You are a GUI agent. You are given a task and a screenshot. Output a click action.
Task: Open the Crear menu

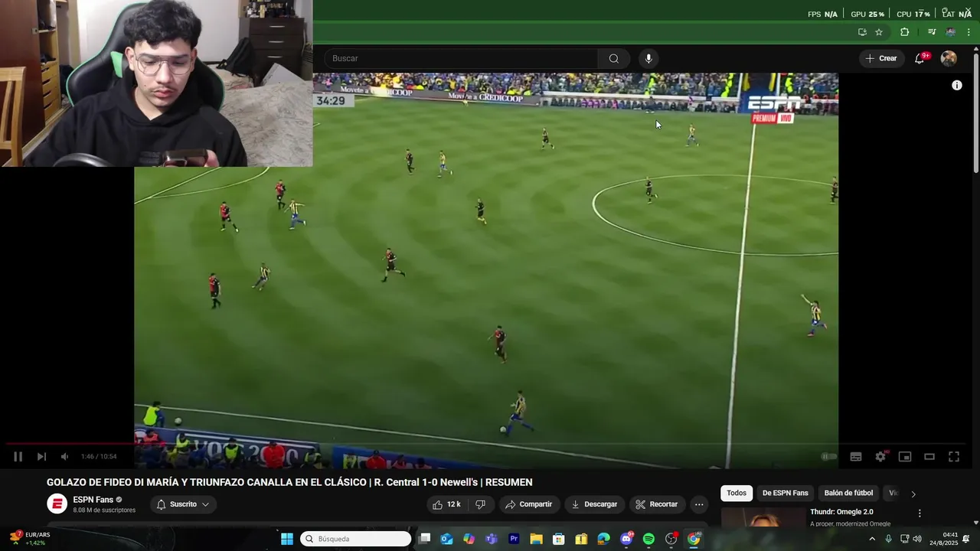point(881,58)
